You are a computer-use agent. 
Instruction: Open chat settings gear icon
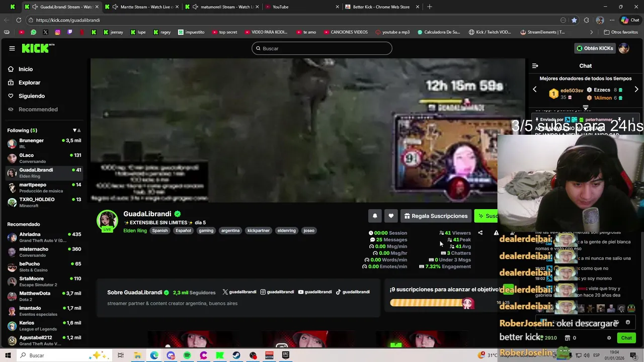pos(609,338)
